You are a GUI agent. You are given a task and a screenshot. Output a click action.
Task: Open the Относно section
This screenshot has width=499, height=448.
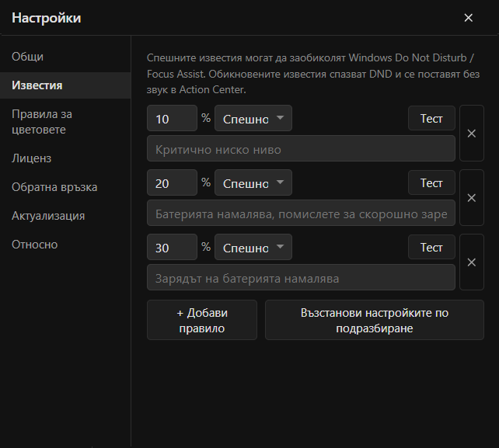coord(65,245)
